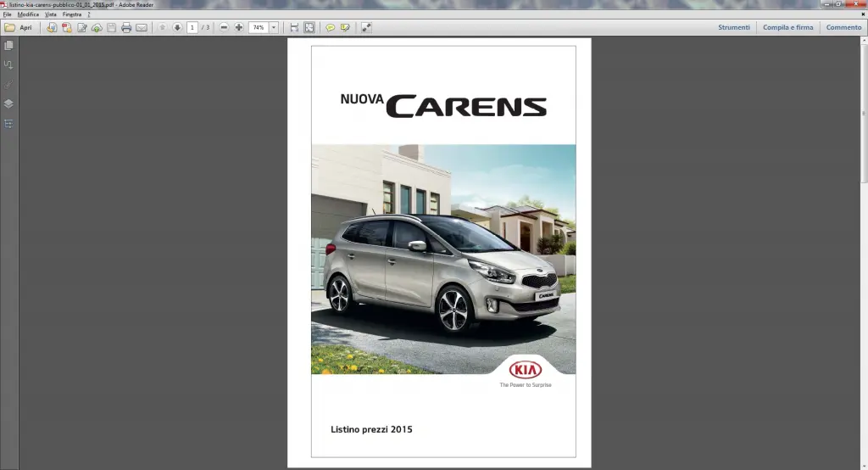Open the ? help menu
The width and height of the screenshot is (868, 470).
pos(88,14)
